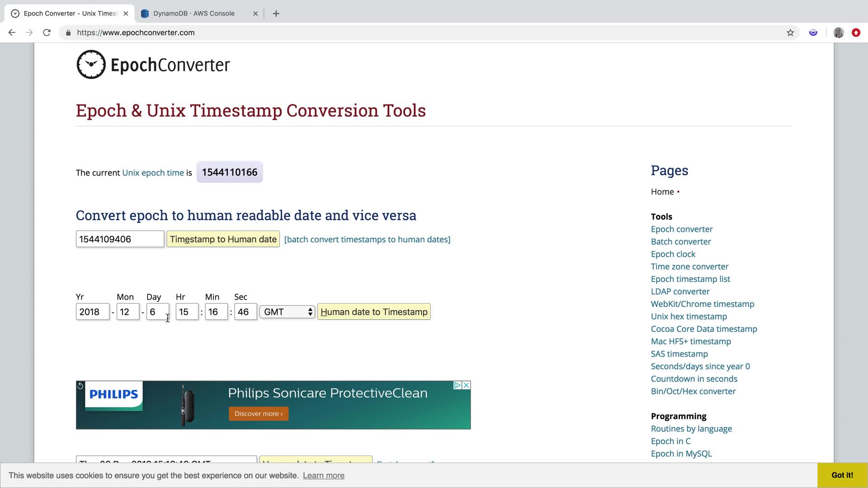Open a new browser tab

coord(276,14)
